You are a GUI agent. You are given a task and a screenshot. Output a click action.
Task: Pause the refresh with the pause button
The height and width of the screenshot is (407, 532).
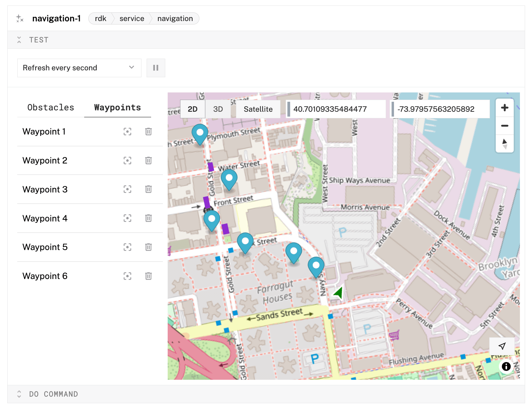[x=156, y=68]
